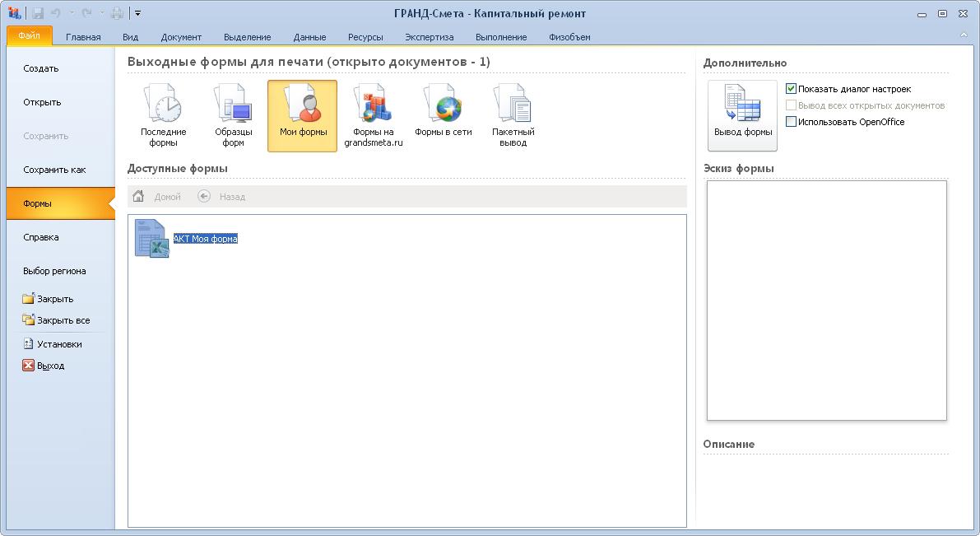This screenshot has width=980, height=536.
Task: Minimize the ГРАНД-Смета window
Action: [922, 14]
